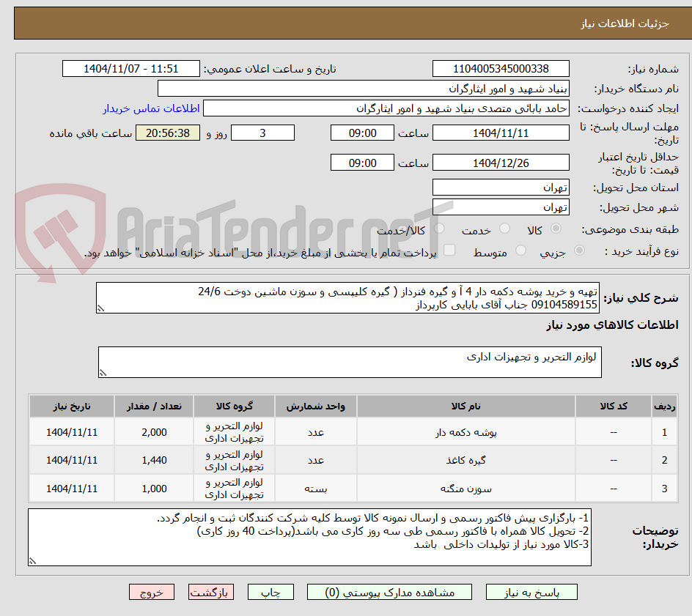Select the خدمت radio button
Screen dimensions: 692x616
click(x=504, y=229)
